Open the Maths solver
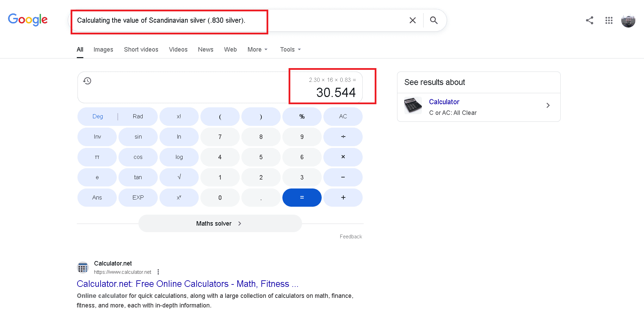Viewport: 644px width, 324px height. click(x=220, y=223)
